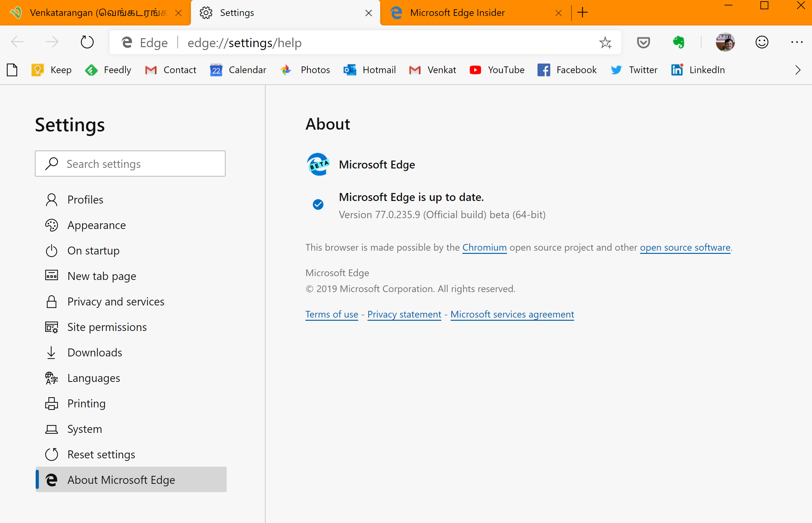Expand the overflowing favorites chevron
Image resolution: width=812 pixels, height=523 pixels.
tap(797, 70)
